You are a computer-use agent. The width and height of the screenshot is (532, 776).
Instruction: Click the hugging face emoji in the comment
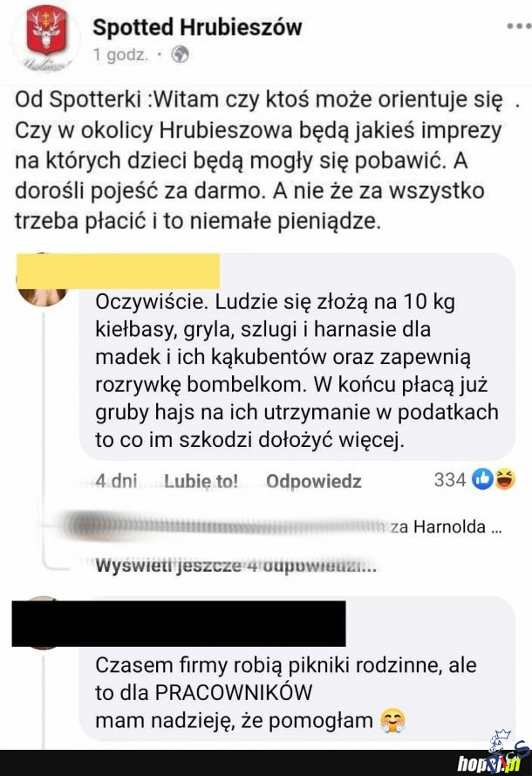[392, 721]
